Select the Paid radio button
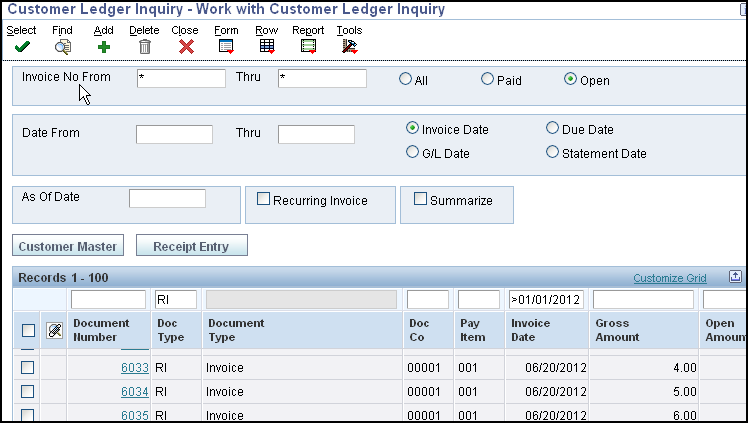Image resolution: width=748 pixels, height=423 pixels. click(487, 79)
